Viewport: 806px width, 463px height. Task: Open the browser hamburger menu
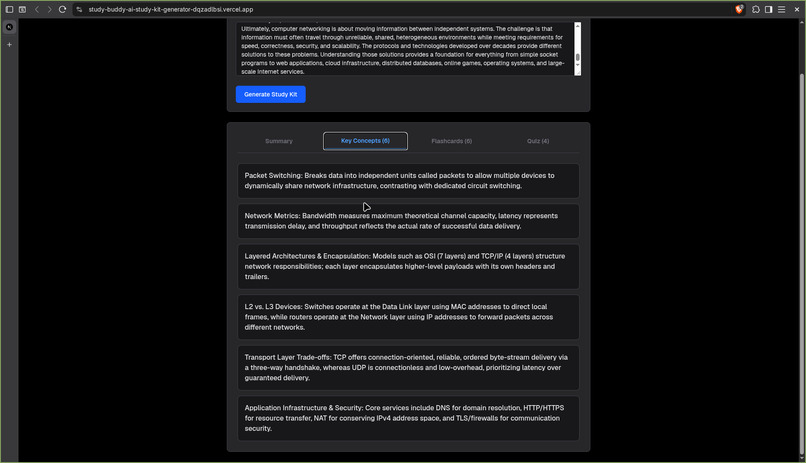pos(781,9)
